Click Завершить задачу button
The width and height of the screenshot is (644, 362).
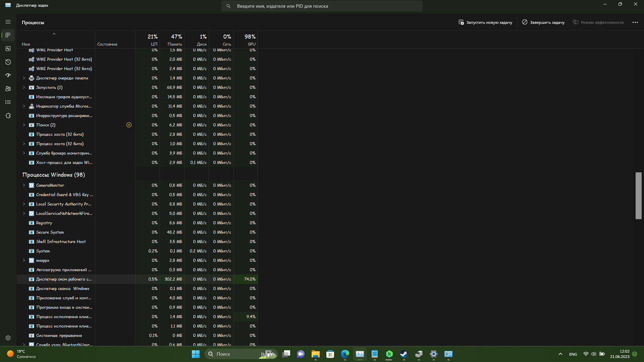pyautogui.click(x=543, y=22)
